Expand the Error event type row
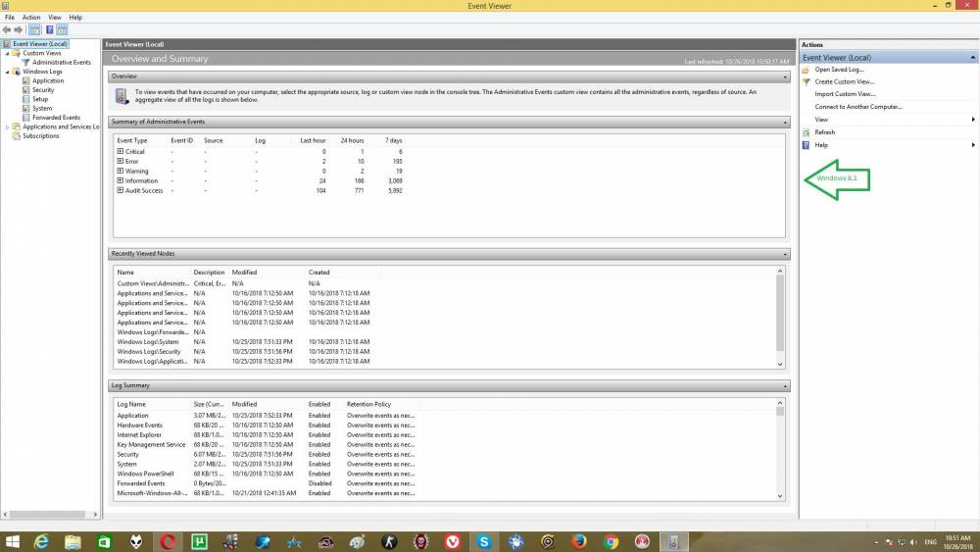Viewport: 980px width, 552px height. [120, 162]
